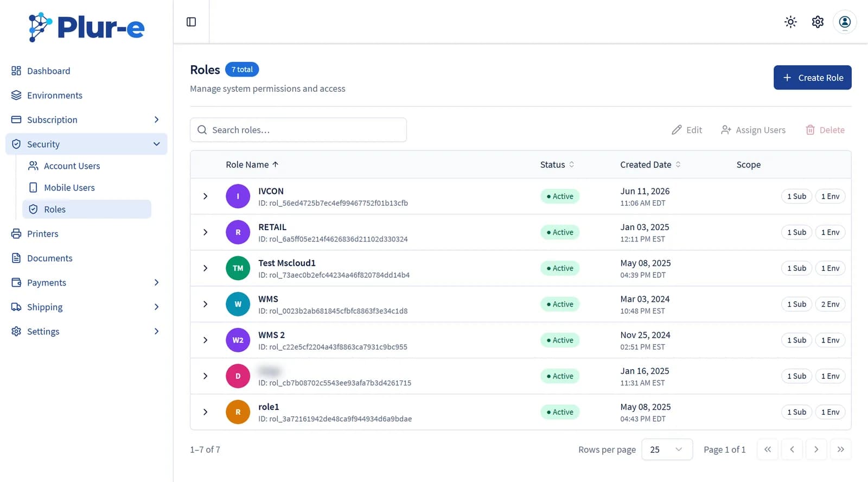Click the WMS 2 role name
This screenshot has width=868, height=482.
(x=271, y=335)
